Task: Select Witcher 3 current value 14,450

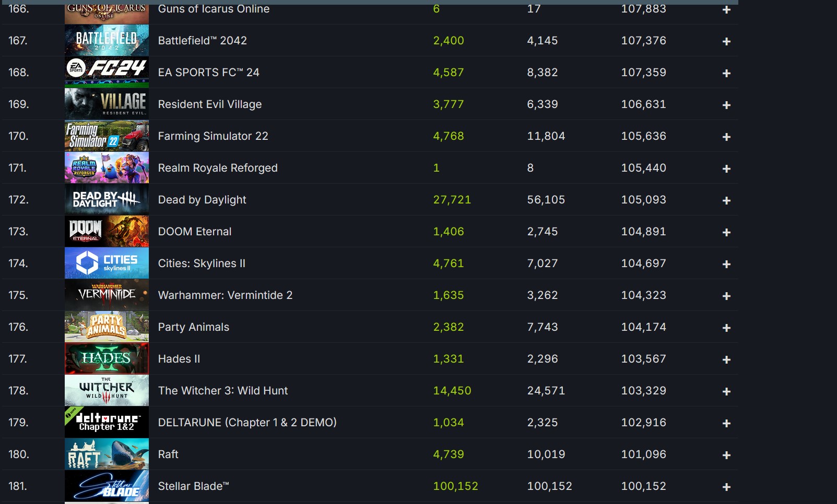Action: 452,390
